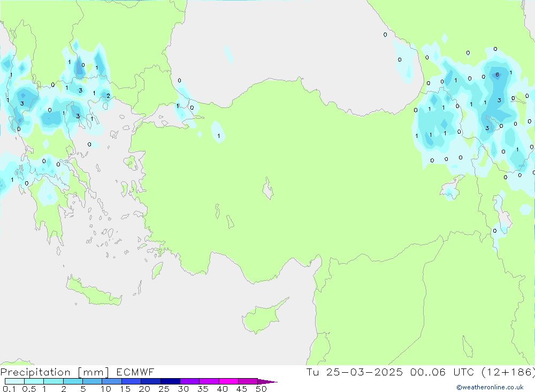Viewport: 535px width, 392px height.
Task: Click legend label '0.1'
Action: [x=9, y=389]
